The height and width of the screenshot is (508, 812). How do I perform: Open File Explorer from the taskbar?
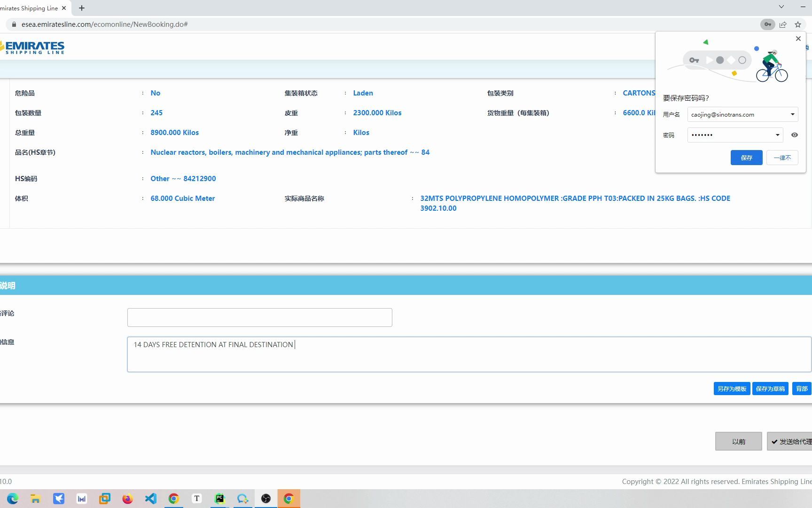pyautogui.click(x=35, y=499)
